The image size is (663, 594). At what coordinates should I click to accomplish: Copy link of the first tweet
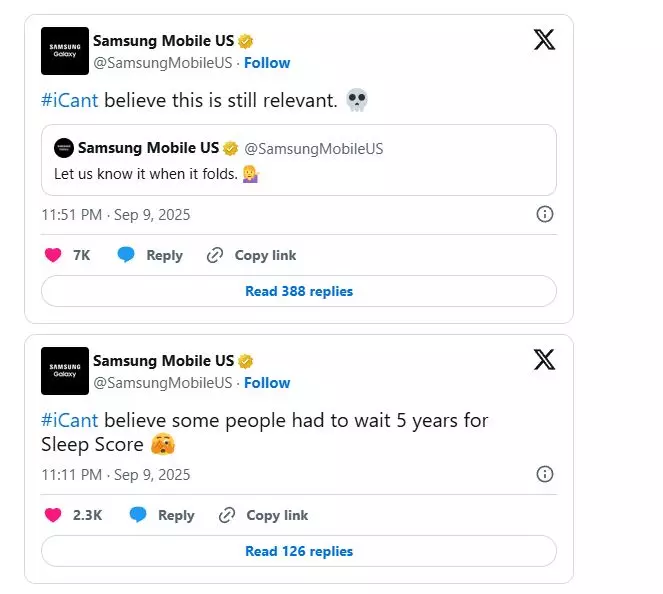(252, 255)
